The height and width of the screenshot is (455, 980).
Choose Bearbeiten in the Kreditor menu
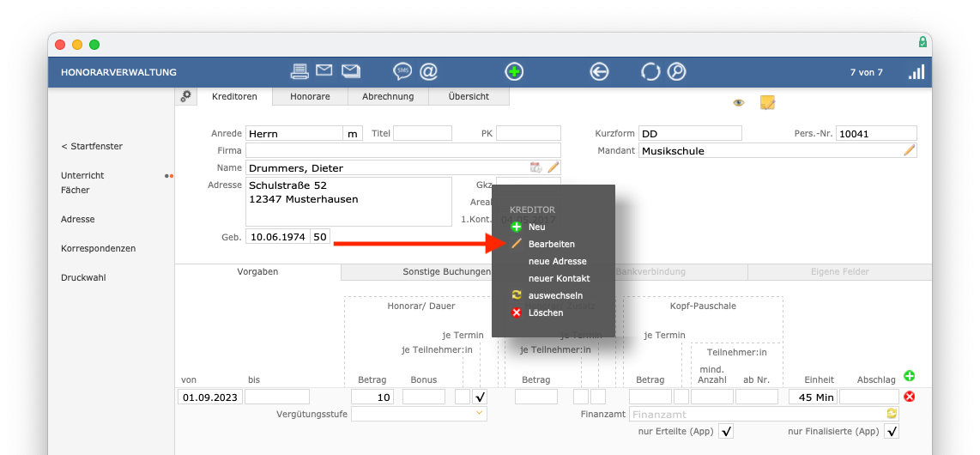coord(551,244)
